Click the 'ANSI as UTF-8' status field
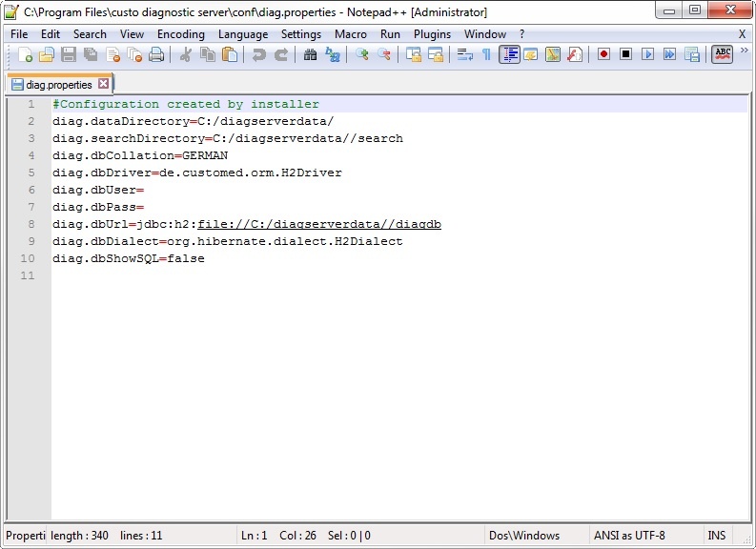756x549 pixels. (629, 536)
